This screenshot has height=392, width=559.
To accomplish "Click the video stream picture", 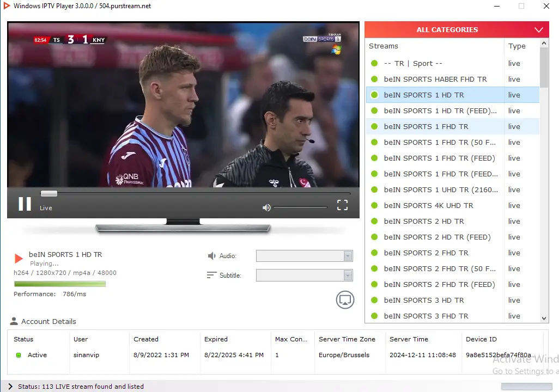I will coord(183,105).
